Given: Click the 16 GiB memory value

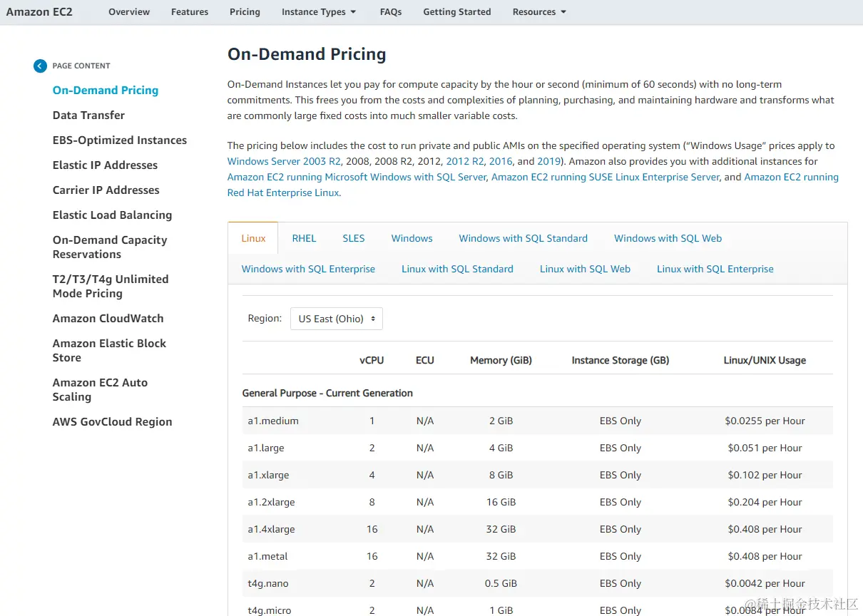Looking at the screenshot, I should (501, 502).
